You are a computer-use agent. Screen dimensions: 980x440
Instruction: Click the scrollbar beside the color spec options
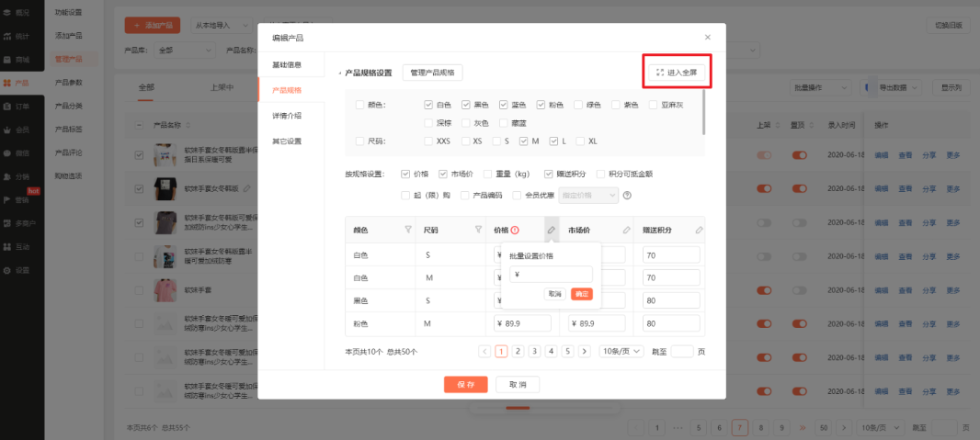(704, 112)
